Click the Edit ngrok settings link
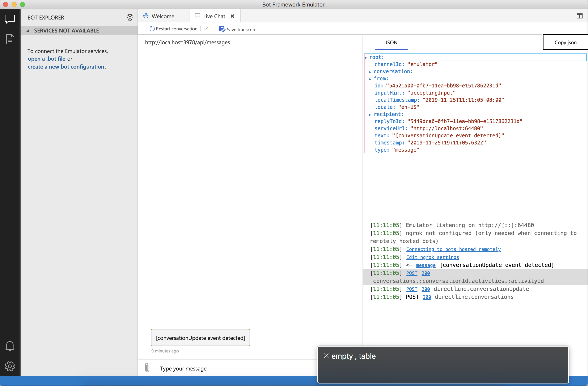The height and width of the screenshot is (386, 588). point(432,257)
